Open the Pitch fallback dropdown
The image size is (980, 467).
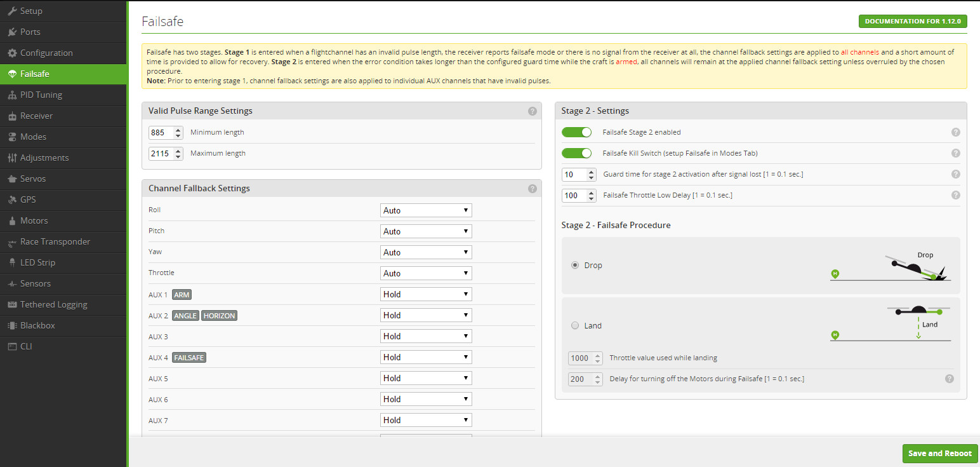coord(426,231)
